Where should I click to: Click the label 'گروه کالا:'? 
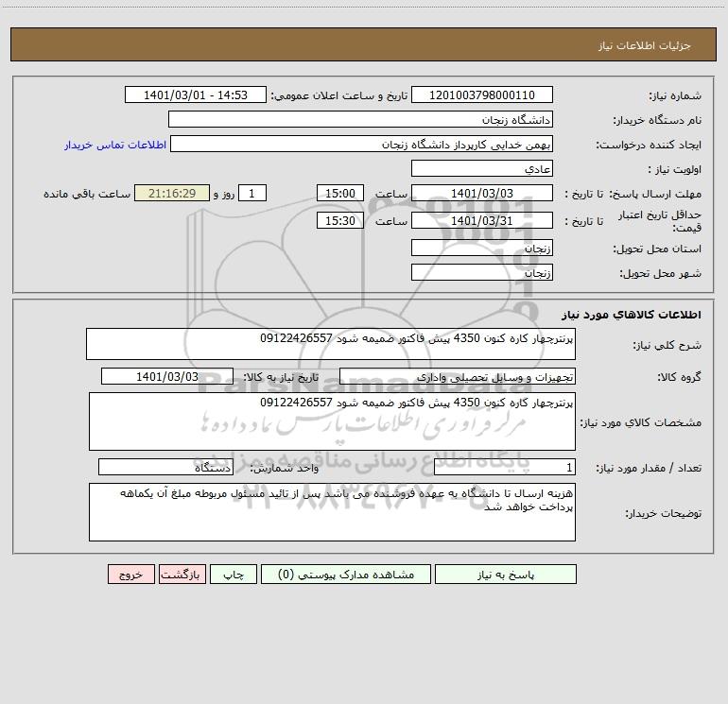[680, 377]
